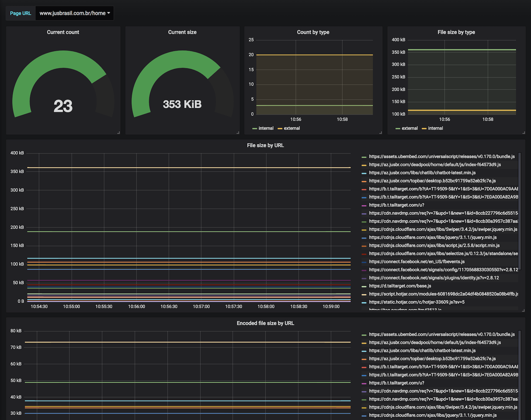Select jquery.min.js entry in Encoded file size legend

pyautogui.click(x=433, y=415)
